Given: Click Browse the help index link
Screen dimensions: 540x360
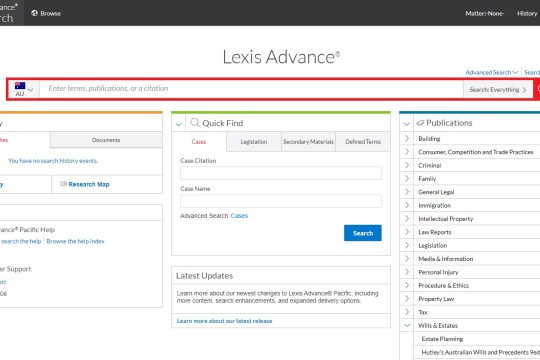Looking at the screenshot, I should [x=75, y=241].
